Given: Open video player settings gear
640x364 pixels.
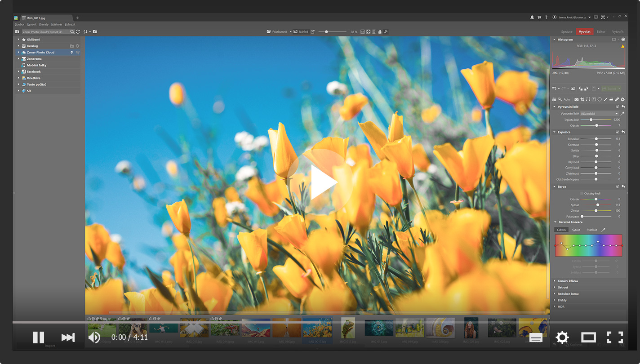Looking at the screenshot, I should pos(562,337).
